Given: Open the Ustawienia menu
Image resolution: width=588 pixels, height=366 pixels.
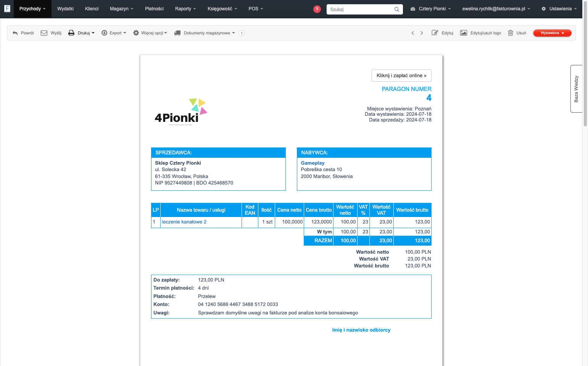Looking at the screenshot, I should [x=559, y=9].
